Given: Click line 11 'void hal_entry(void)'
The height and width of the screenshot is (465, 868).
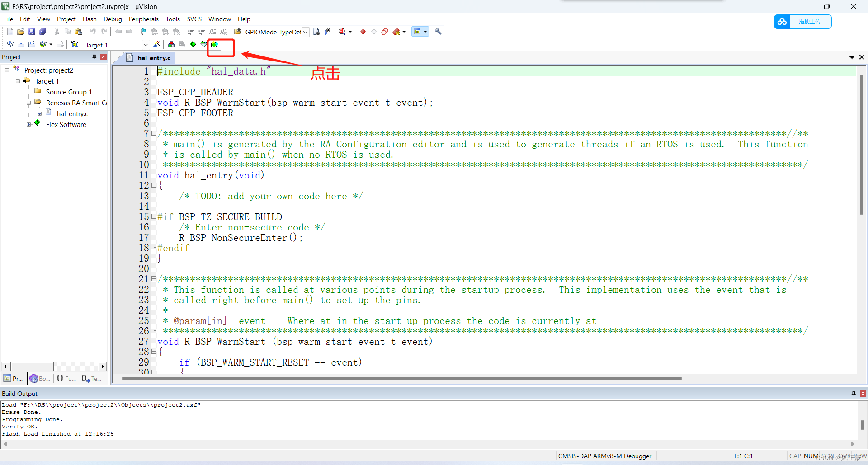Looking at the screenshot, I should [211, 175].
